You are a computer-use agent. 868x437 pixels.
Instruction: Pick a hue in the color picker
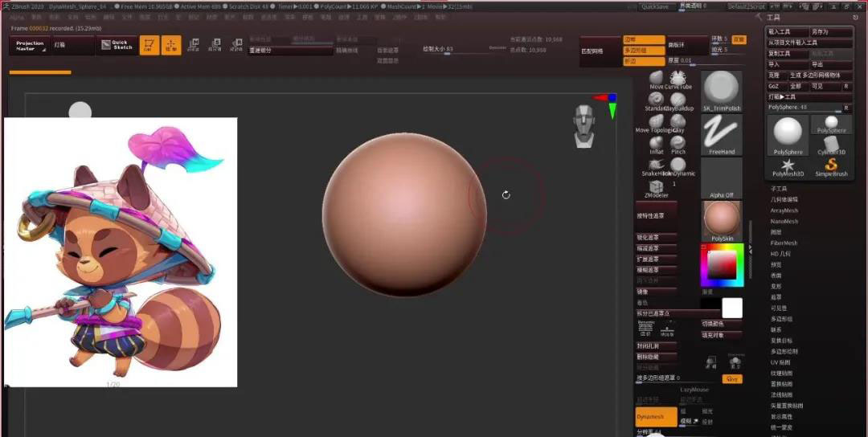click(722, 266)
